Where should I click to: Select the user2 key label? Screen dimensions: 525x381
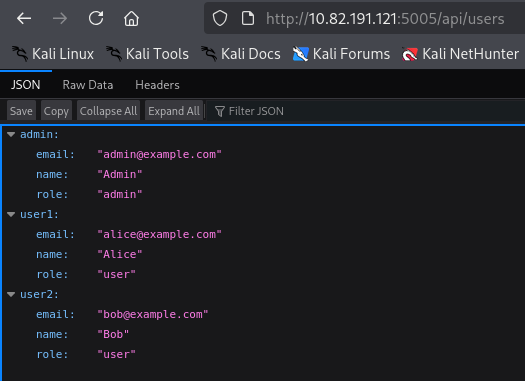tap(39, 294)
